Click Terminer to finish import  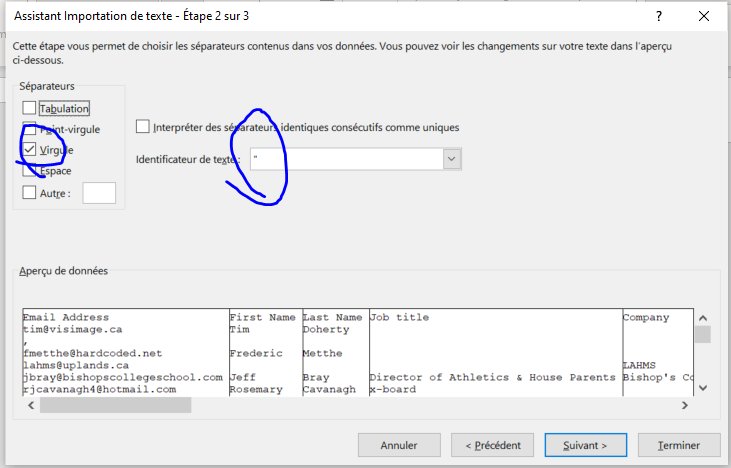[678, 445]
